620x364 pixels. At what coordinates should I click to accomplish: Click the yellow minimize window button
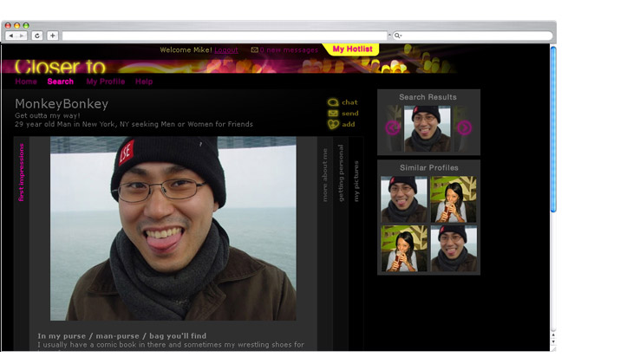17,25
